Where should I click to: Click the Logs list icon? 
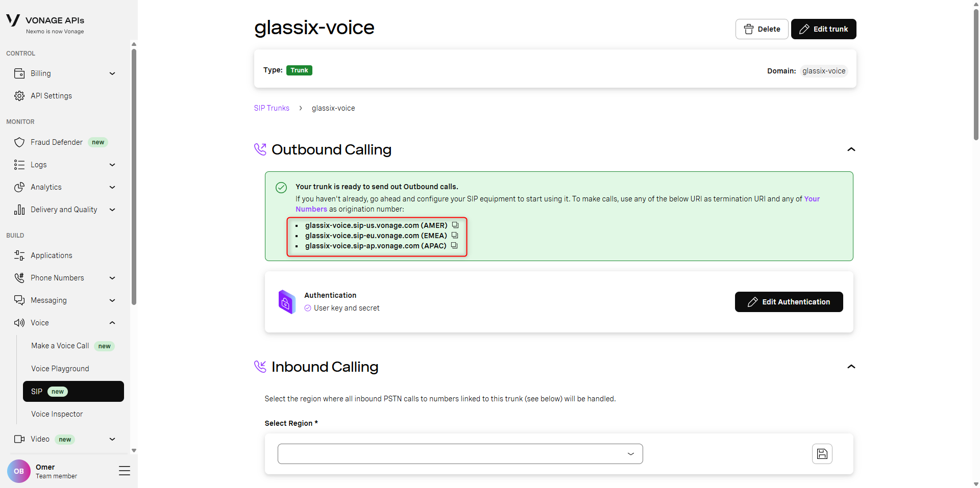[x=19, y=165]
